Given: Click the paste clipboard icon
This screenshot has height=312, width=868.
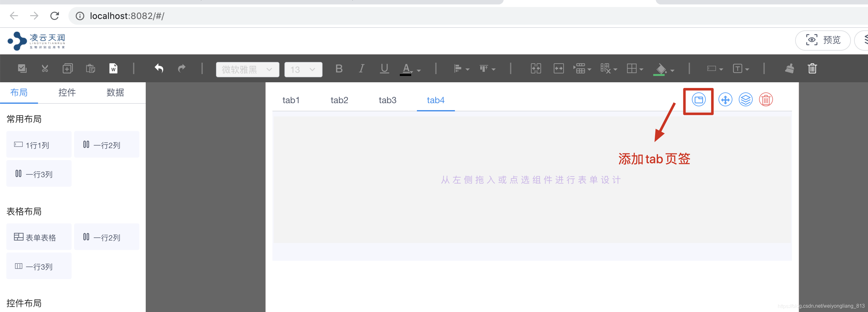Looking at the screenshot, I should (90, 69).
